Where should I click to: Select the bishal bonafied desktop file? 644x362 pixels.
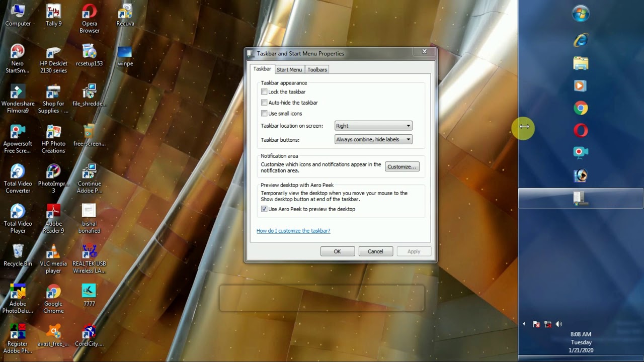coord(90,219)
